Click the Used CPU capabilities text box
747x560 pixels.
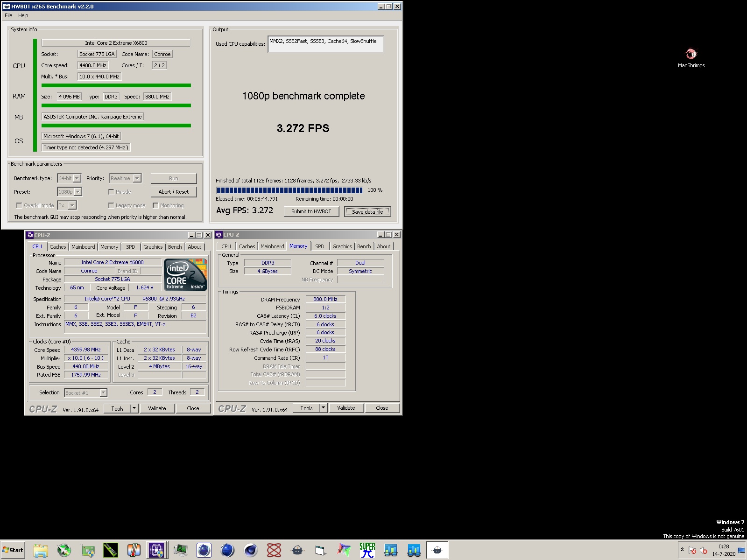pyautogui.click(x=325, y=44)
